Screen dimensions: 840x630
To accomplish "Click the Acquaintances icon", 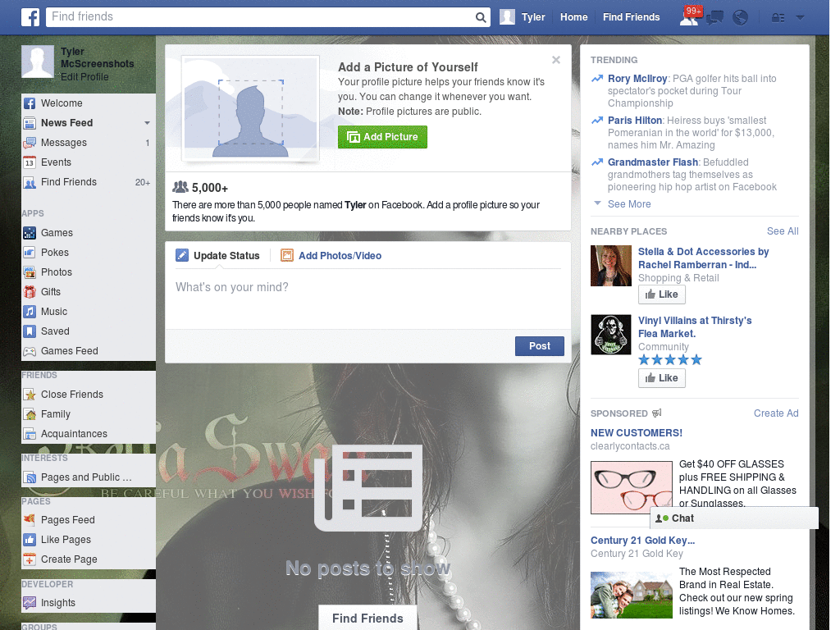I will 30,434.
